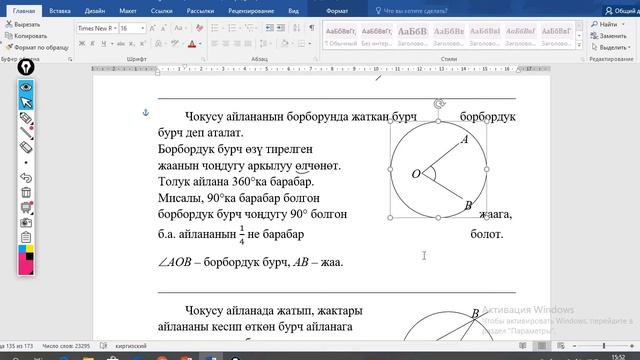
Task: Open line spacing dropdown
Action: (x=266, y=43)
